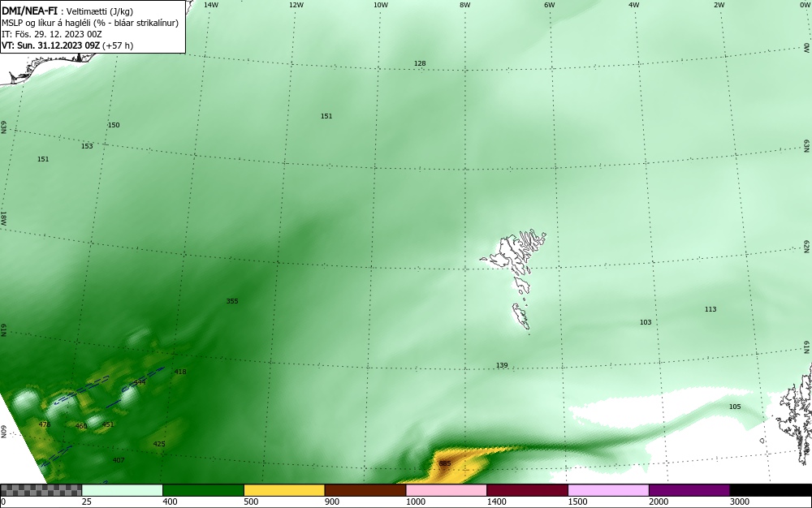Click the 476 value on the map
This screenshot has width=812, height=508.
tap(45, 424)
